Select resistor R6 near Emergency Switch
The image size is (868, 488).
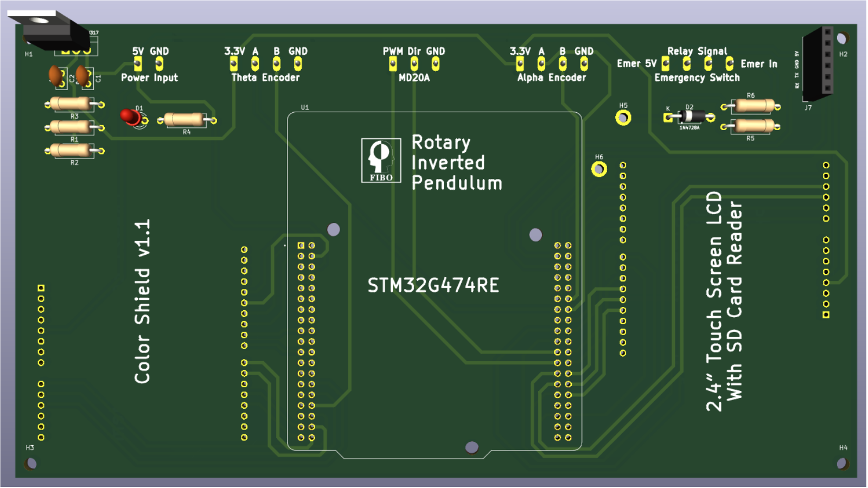751,106
